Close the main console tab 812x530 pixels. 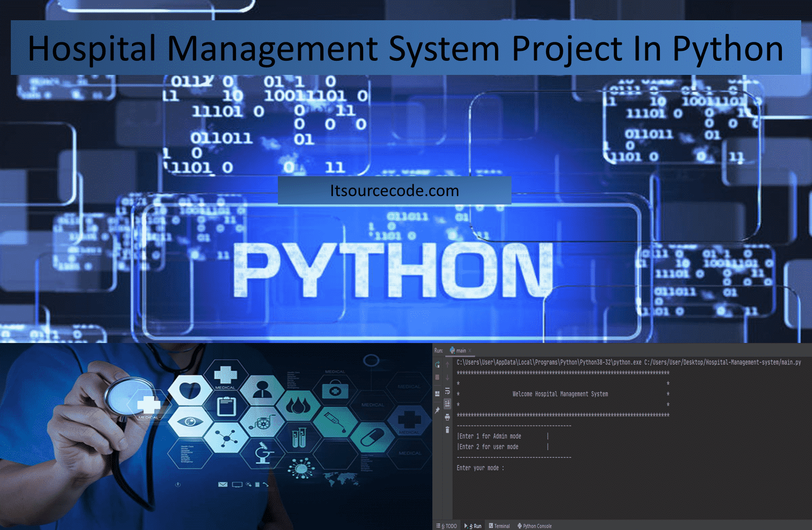(470, 351)
